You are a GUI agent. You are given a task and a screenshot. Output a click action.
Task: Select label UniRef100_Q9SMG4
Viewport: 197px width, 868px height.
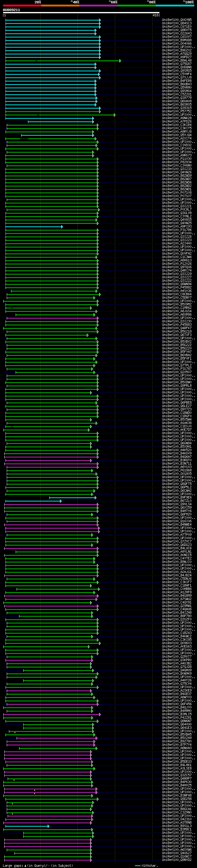177,91
